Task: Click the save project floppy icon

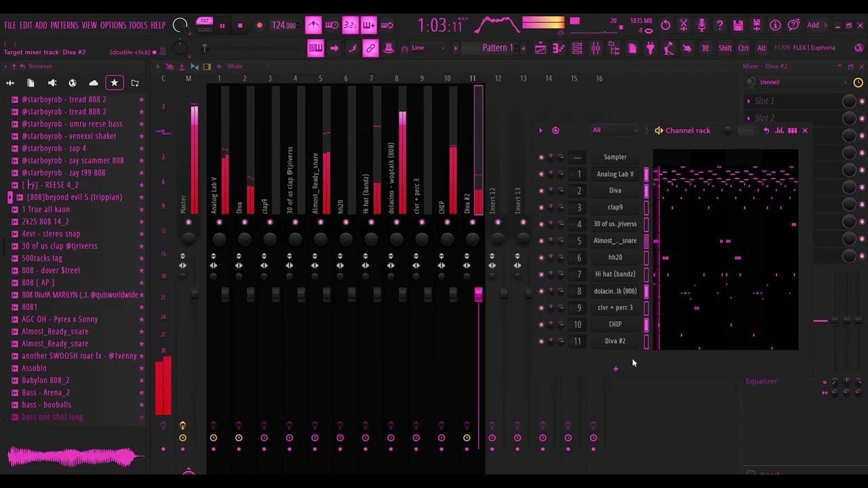Action: [738, 25]
